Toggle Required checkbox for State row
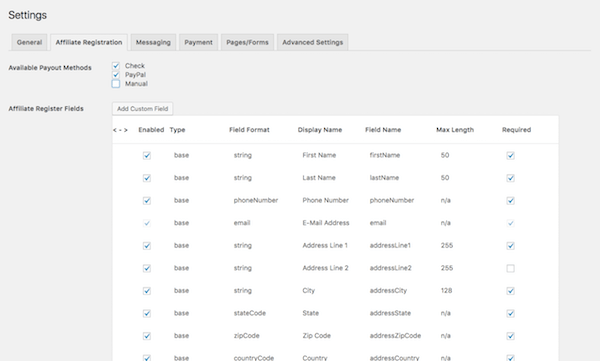Screen dimensions: 600x361 pos(510,314)
